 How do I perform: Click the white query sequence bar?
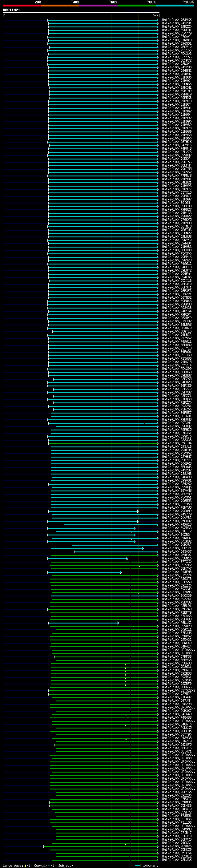coord(81,12)
